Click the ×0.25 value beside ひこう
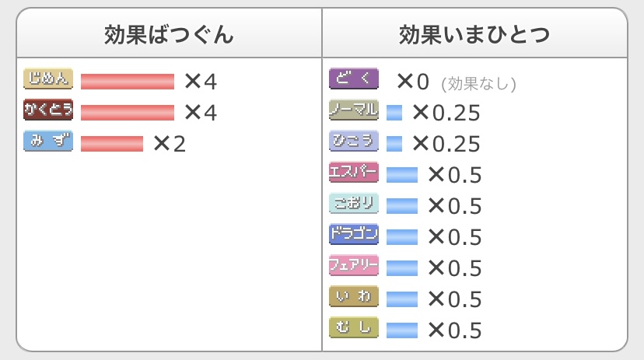 [446, 144]
